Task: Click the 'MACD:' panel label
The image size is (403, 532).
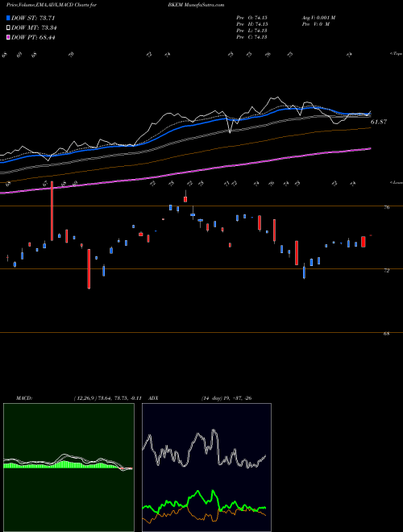Action: click(x=24, y=397)
